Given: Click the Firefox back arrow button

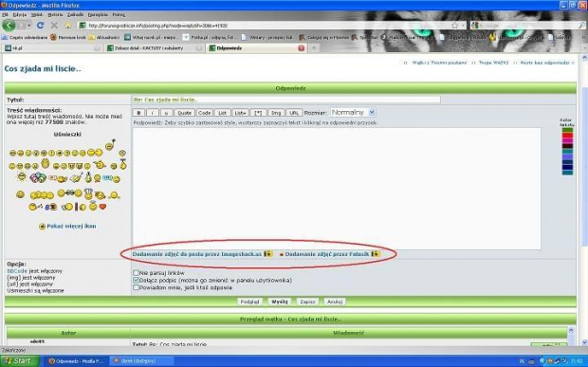Looking at the screenshot, I should (x=9, y=25).
